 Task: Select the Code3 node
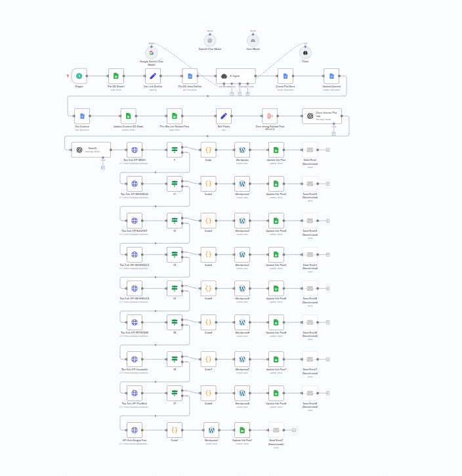208,219
